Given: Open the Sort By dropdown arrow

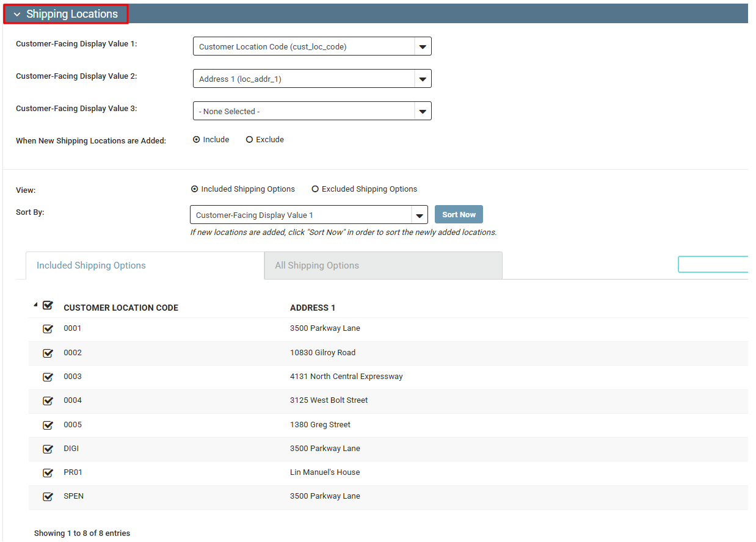Looking at the screenshot, I should [x=419, y=215].
